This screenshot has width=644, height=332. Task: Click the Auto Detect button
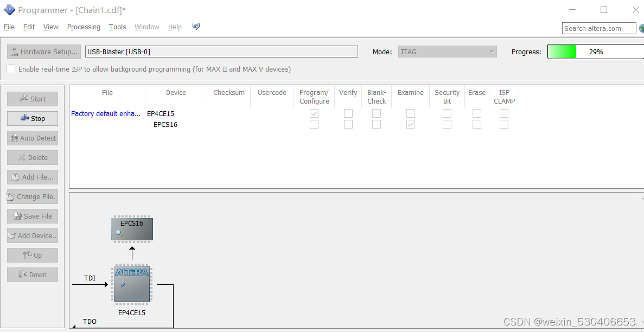coord(33,138)
